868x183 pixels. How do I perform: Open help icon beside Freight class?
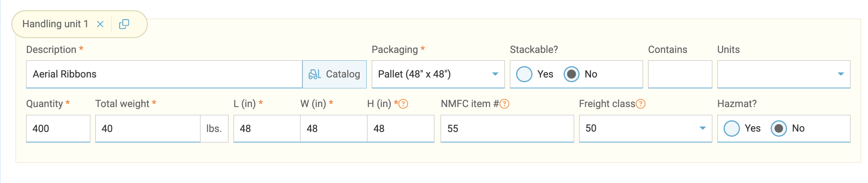[x=641, y=104]
